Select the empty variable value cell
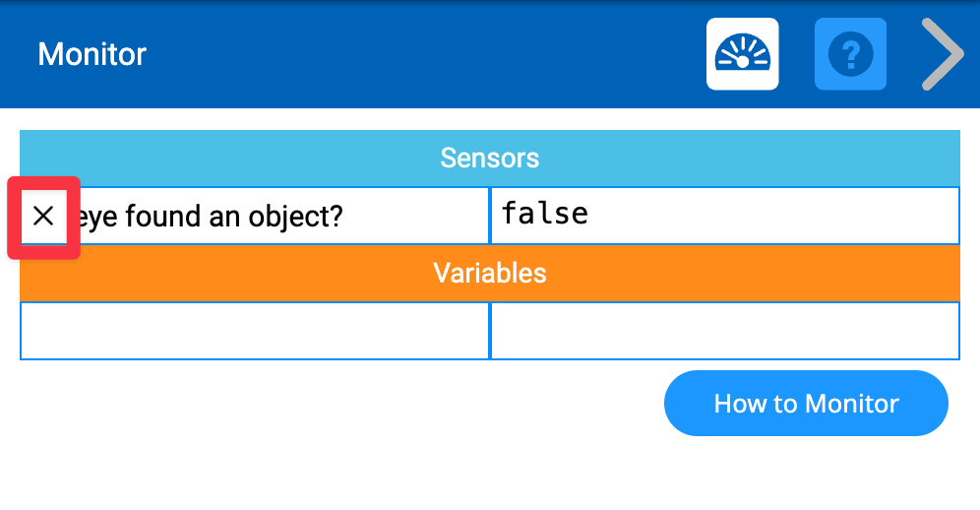Image resolution: width=980 pixels, height=510 pixels. pyautogui.click(x=724, y=331)
